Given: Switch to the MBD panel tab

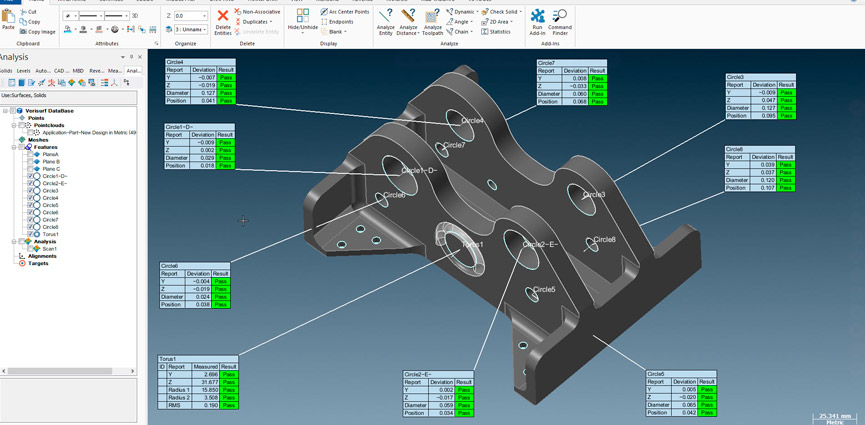Looking at the screenshot, I should click(x=78, y=71).
